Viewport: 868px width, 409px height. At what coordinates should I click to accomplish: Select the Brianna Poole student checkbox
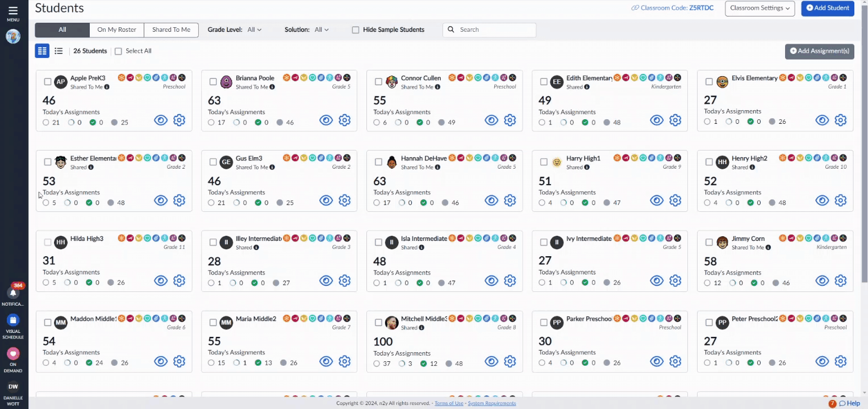[213, 82]
